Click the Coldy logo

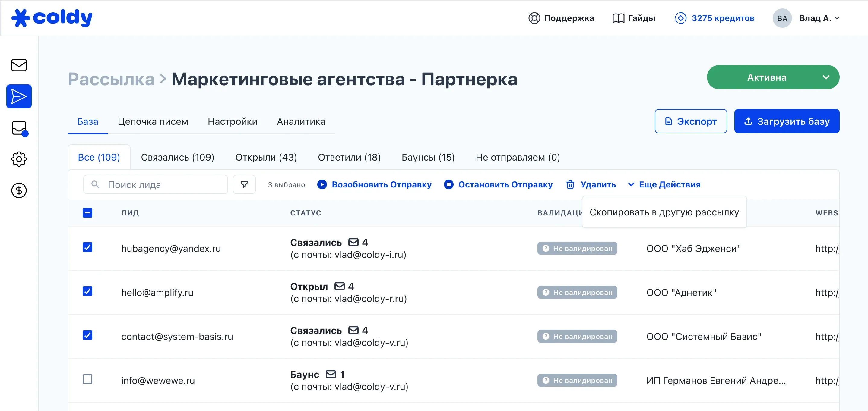click(x=52, y=18)
